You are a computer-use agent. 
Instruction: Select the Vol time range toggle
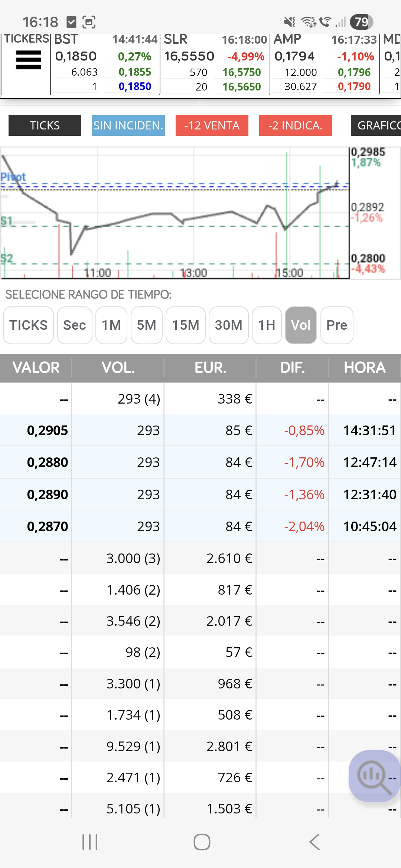click(x=301, y=325)
